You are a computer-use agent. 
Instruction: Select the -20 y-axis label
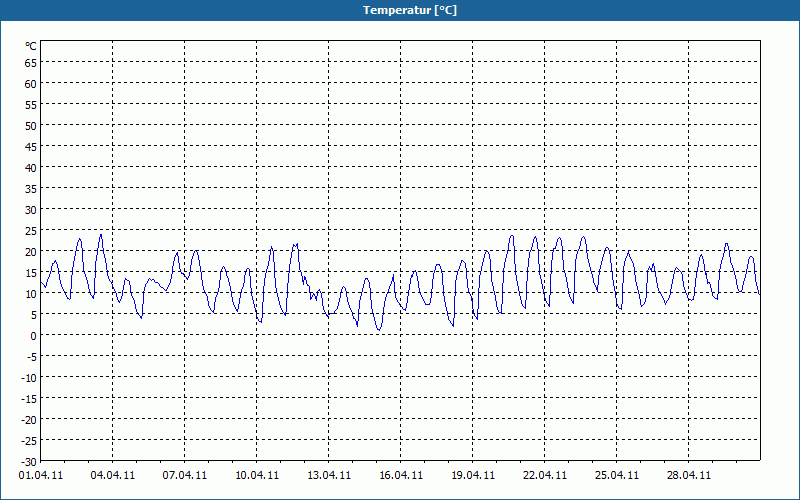point(29,420)
